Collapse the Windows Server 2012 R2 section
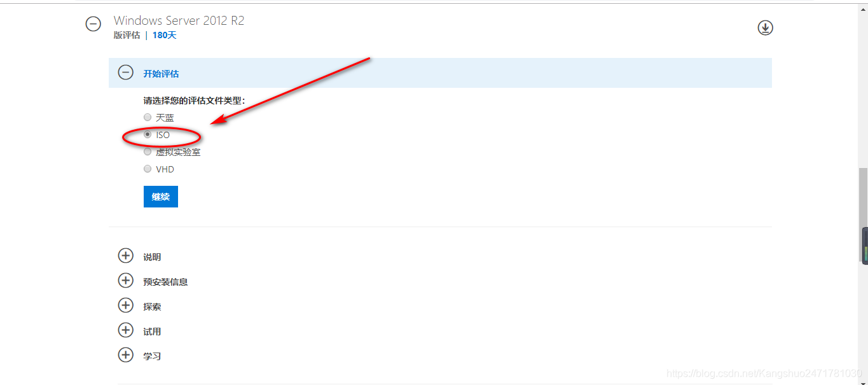 click(x=93, y=24)
